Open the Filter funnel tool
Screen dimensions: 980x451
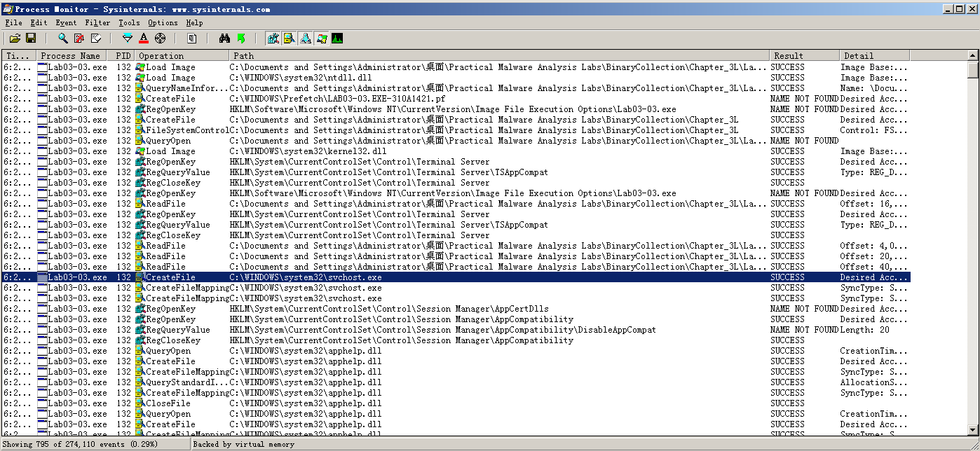point(127,39)
